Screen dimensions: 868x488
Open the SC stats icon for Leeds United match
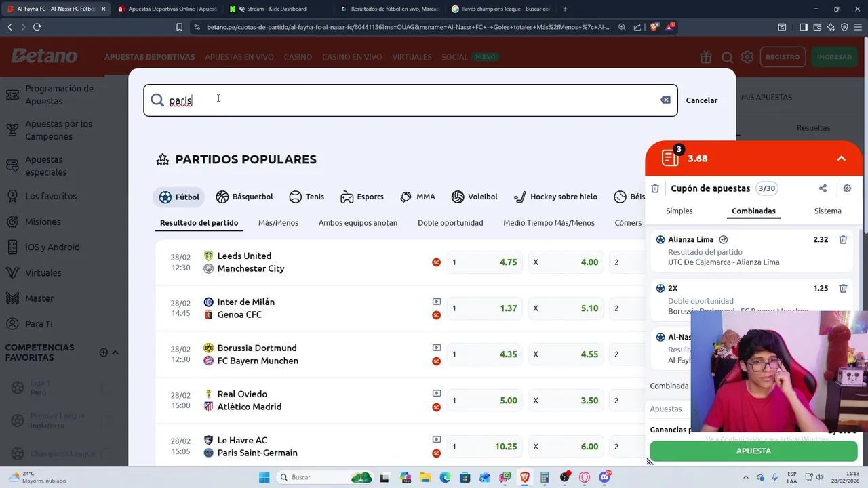coord(437,262)
